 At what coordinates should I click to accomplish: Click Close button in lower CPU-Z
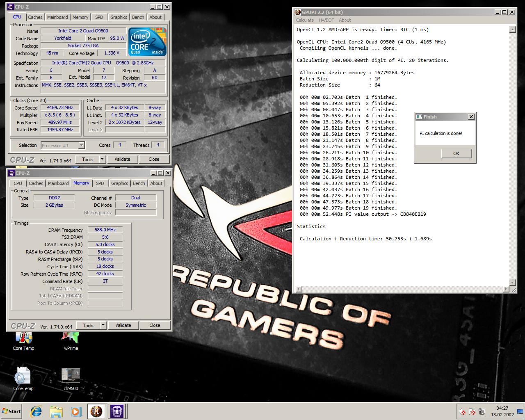coord(155,325)
